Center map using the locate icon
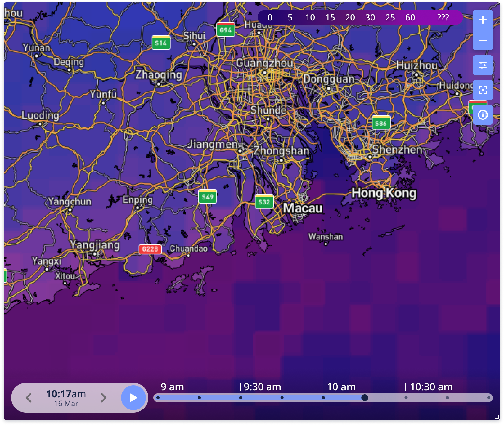The image size is (504, 425). click(483, 90)
